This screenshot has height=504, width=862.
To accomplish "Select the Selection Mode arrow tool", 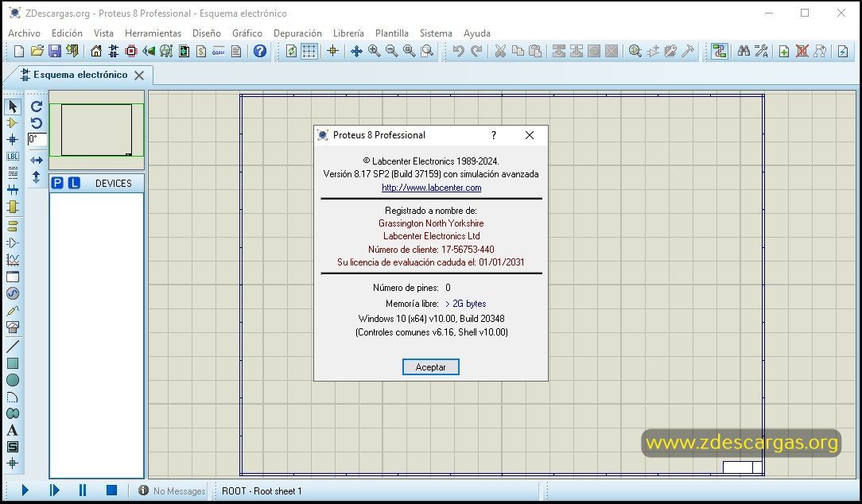I will point(13,106).
